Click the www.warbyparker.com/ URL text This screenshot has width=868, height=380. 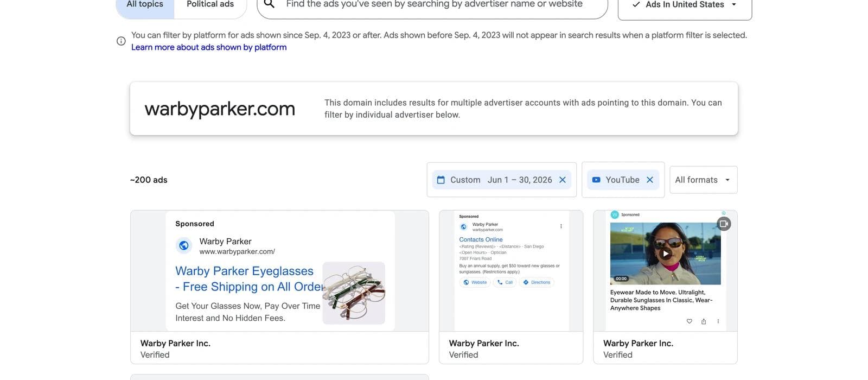[x=237, y=251]
